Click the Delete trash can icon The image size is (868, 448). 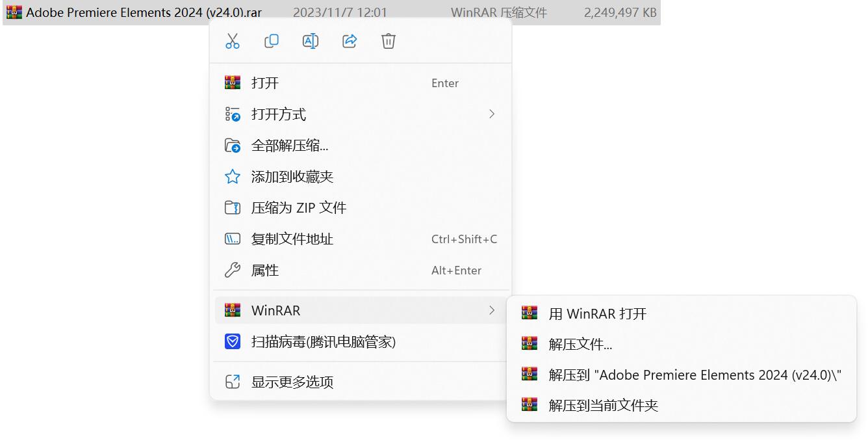coord(389,41)
